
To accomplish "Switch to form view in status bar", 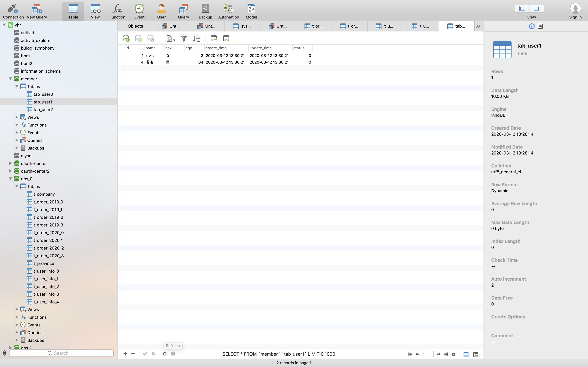I will [476, 354].
